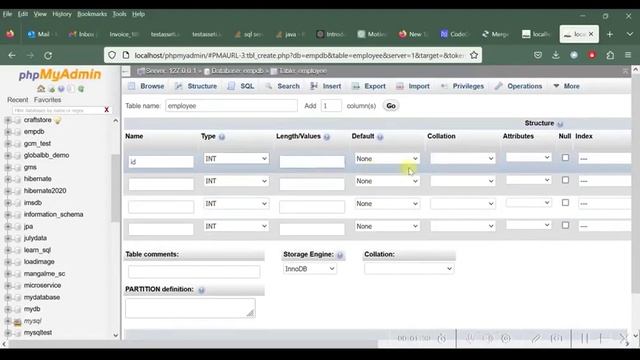Open the History menu
Screen dimensions: 640x360
[x=62, y=14]
